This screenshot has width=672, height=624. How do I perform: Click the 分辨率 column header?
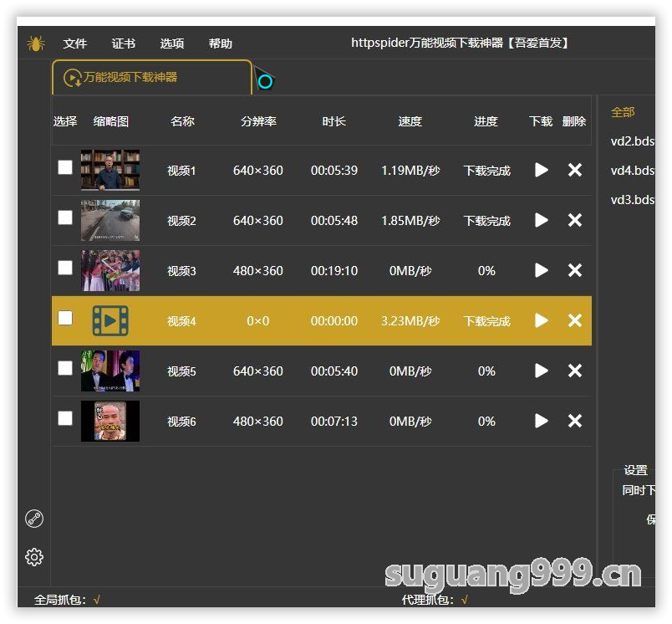tap(258, 121)
